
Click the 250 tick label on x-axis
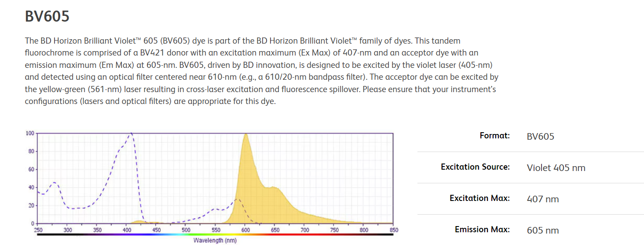point(38,230)
